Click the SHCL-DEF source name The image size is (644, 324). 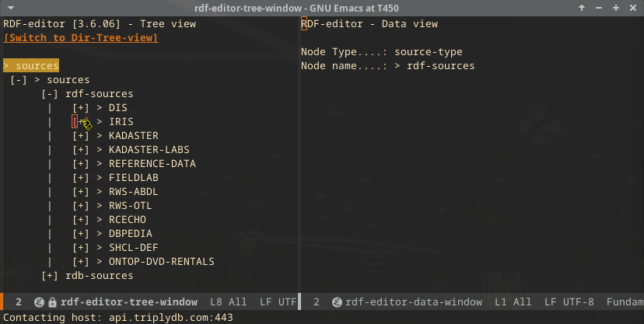coord(133,248)
